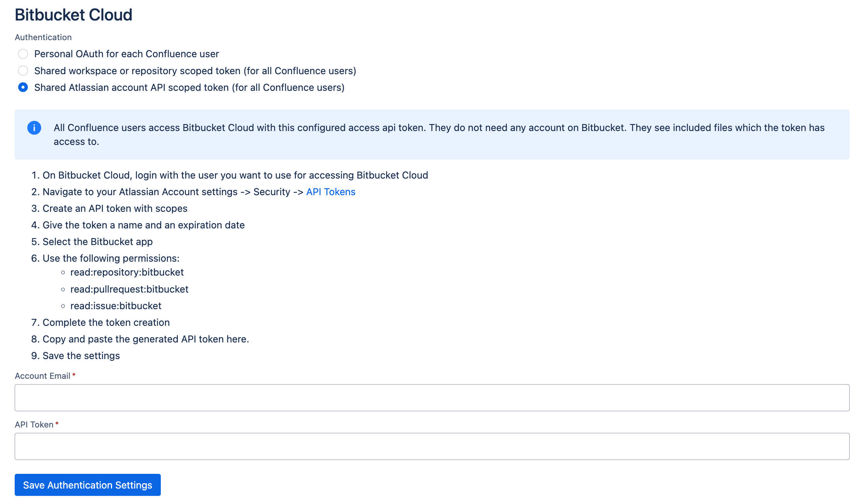
Task: Click the read:pullrequest:bitbucket permission bullet
Action: click(129, 289)
